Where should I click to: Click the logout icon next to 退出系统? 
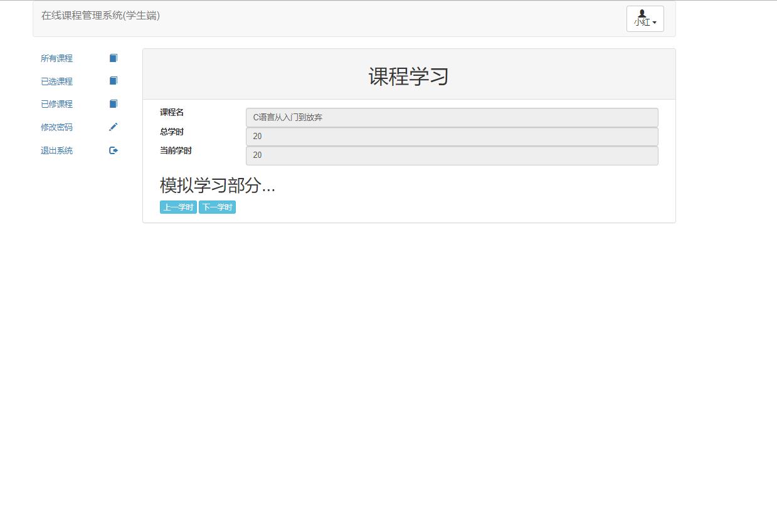pyautogui.click(x=113, y=150)
